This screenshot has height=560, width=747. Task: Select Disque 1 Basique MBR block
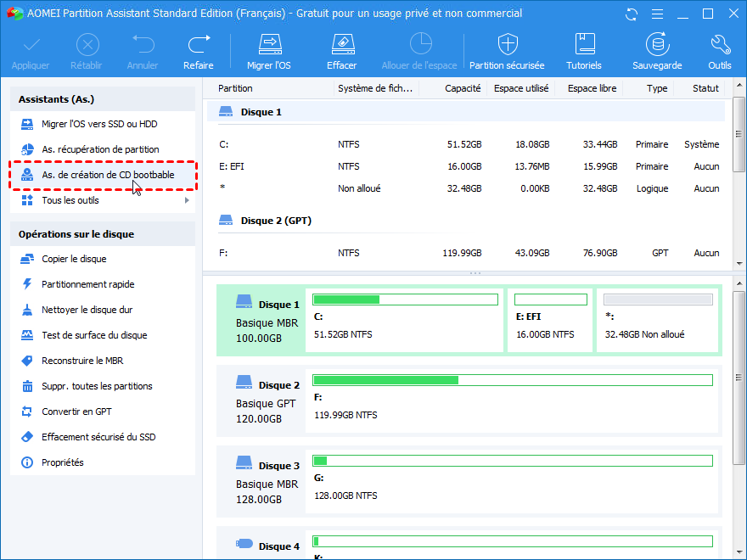point(261,321)
